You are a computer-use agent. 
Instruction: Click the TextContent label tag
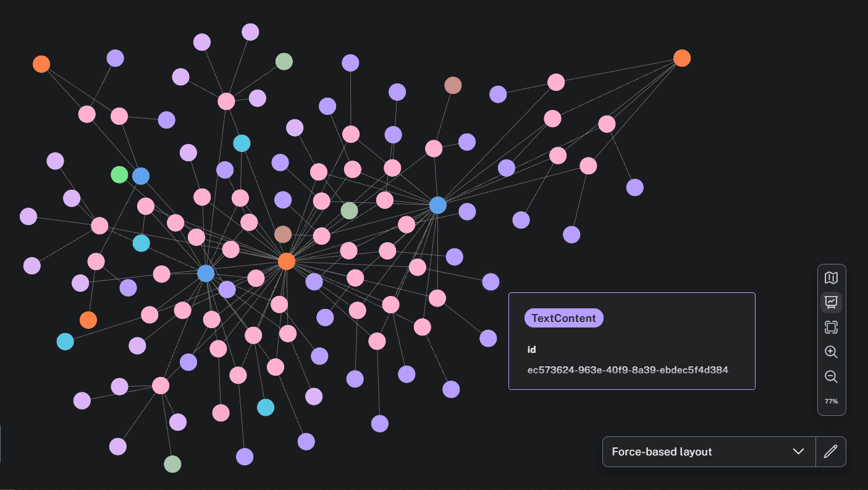pos(563,318)
